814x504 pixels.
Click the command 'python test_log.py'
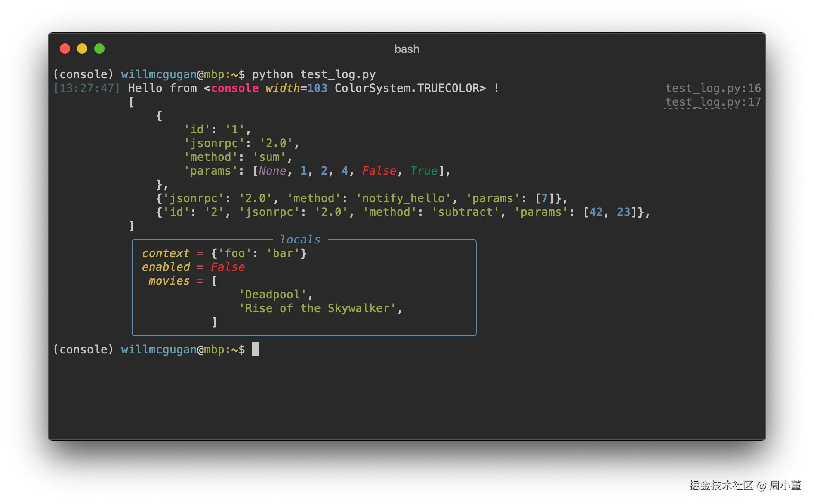314,74
